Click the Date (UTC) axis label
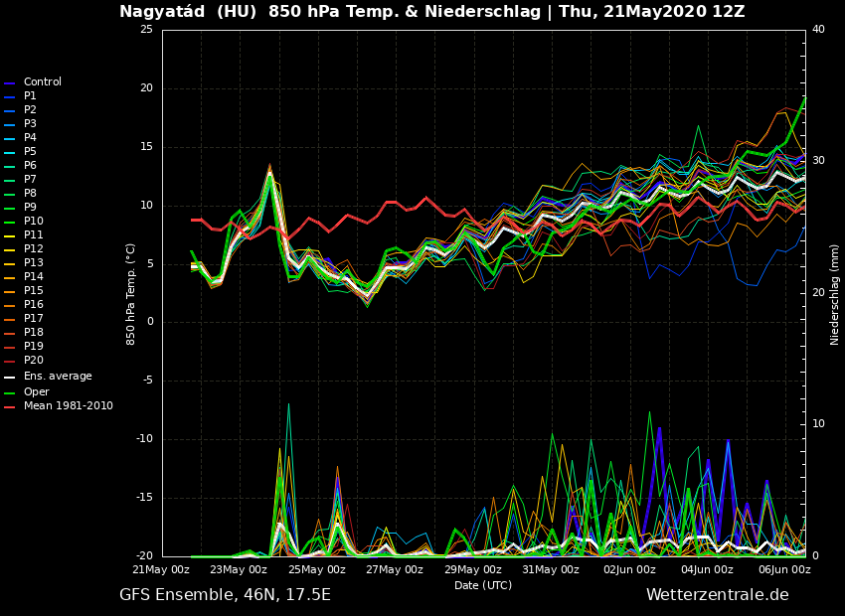Viewport: 845px width, 616px height. point(483,585)
